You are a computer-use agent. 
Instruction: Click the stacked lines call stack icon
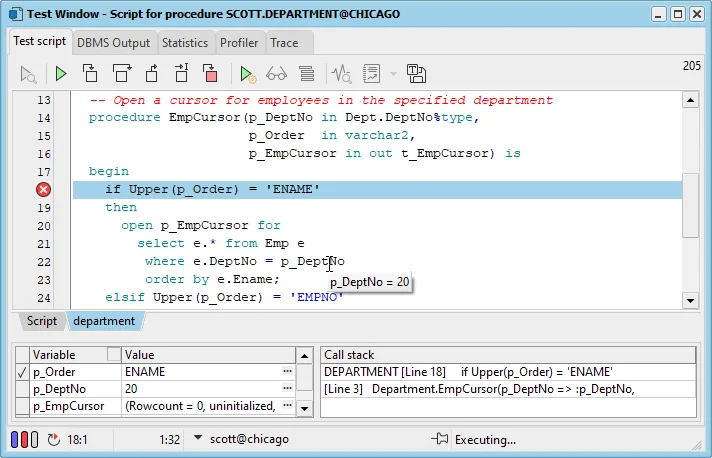pyautogui.click(x=307, y=74)
